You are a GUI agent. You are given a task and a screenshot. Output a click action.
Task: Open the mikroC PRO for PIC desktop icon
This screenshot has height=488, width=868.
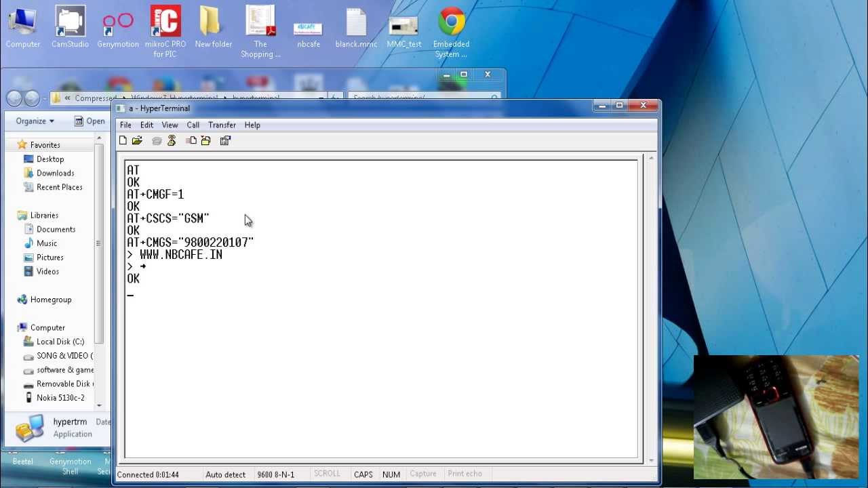coord(165,32)
